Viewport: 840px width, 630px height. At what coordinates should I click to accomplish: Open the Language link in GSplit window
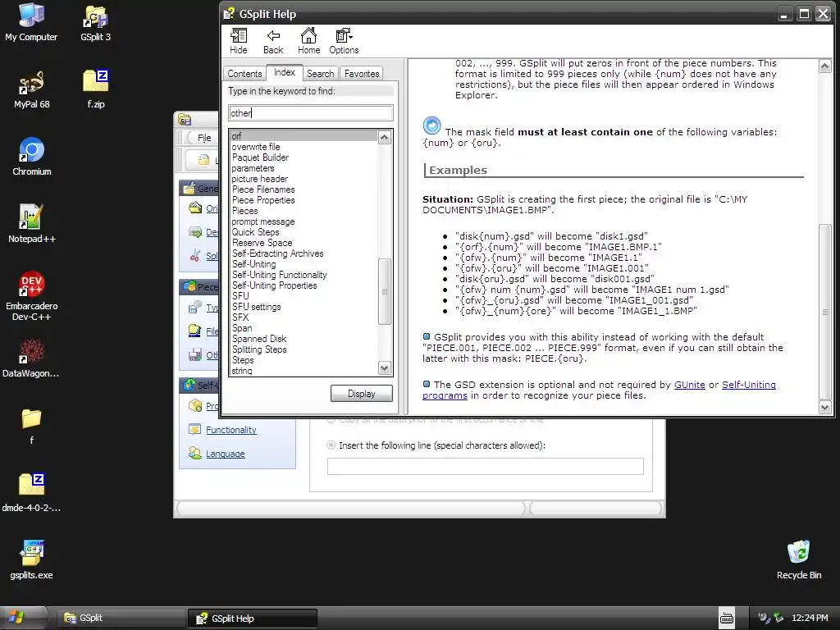click(x=225, y=454)
